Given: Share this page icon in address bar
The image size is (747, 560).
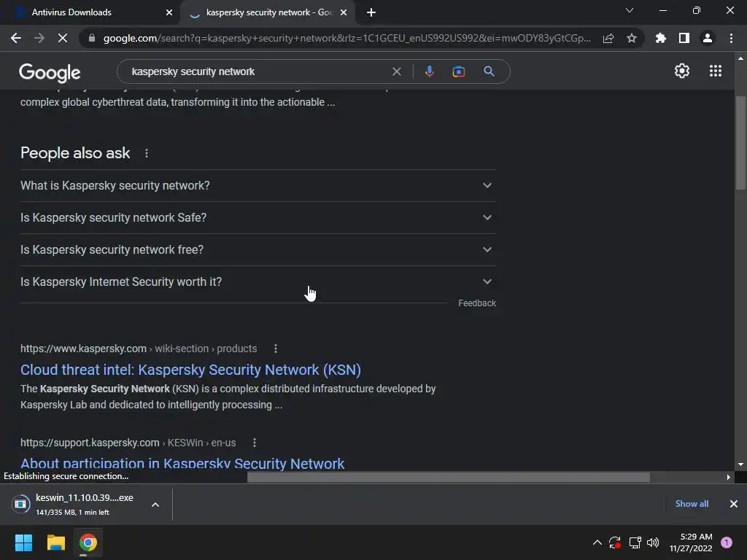Looking at the screenshot, I should 608,38.
